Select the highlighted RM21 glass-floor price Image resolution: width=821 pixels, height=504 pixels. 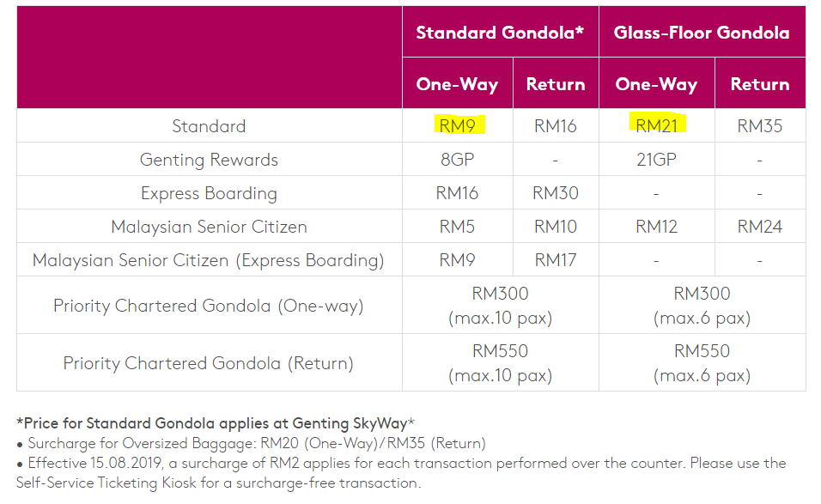[657, 126]
